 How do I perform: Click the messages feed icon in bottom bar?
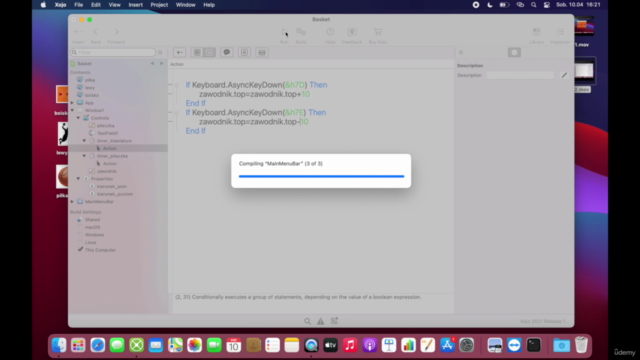(334, 321)
